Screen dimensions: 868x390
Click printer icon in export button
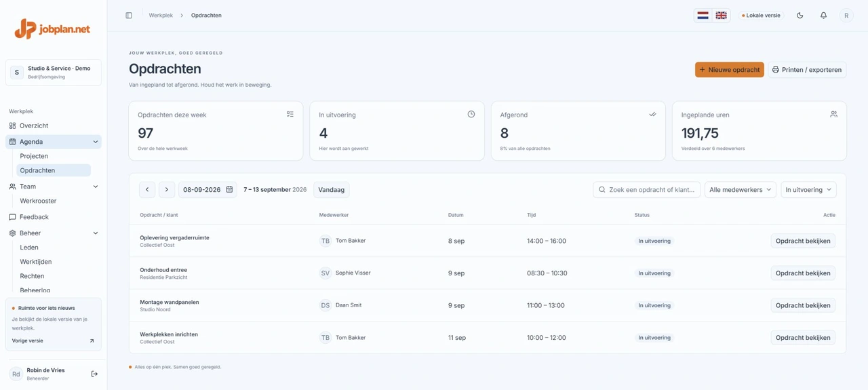tap(776, 70)
